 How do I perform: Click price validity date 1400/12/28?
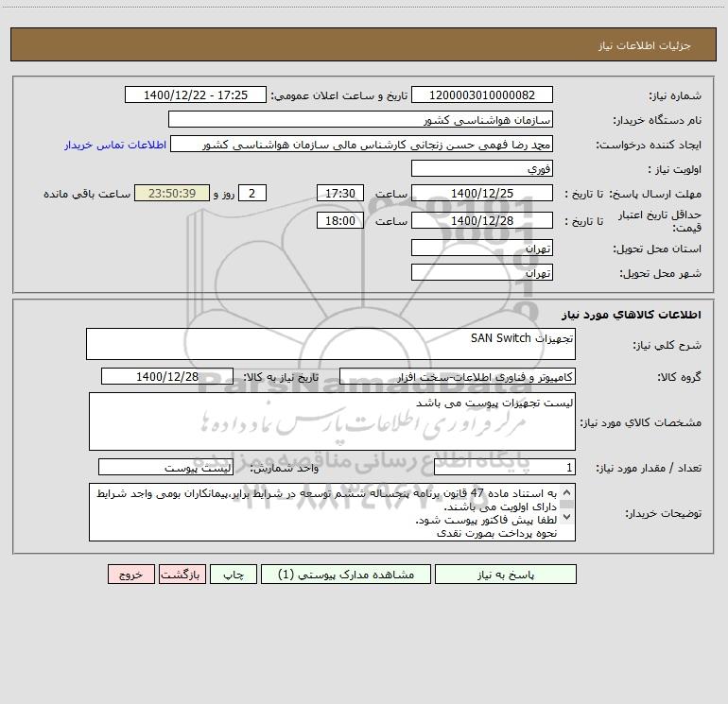pyautogui.click(x=482, y=220)
